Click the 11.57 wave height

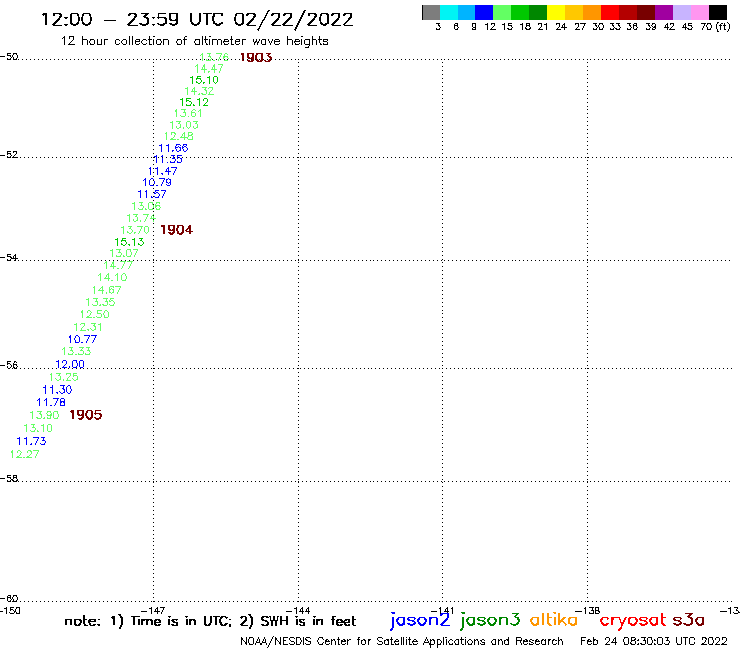click(x=152, y=194)
